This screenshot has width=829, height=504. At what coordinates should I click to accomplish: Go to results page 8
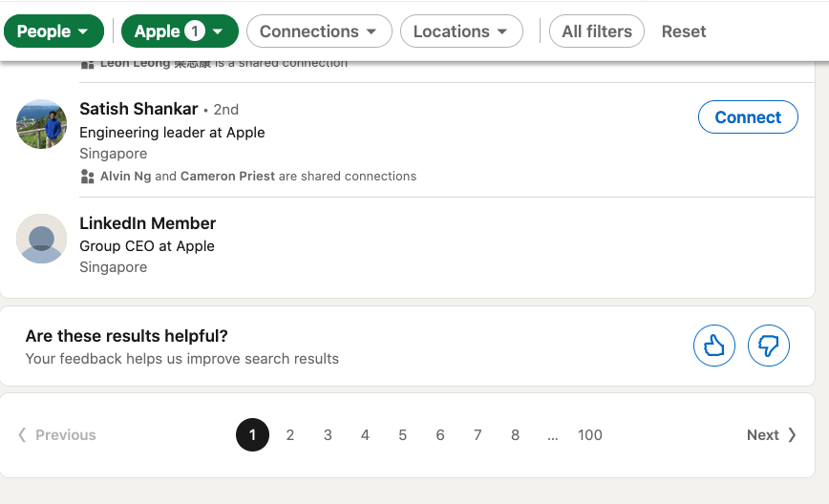(515, 434)
